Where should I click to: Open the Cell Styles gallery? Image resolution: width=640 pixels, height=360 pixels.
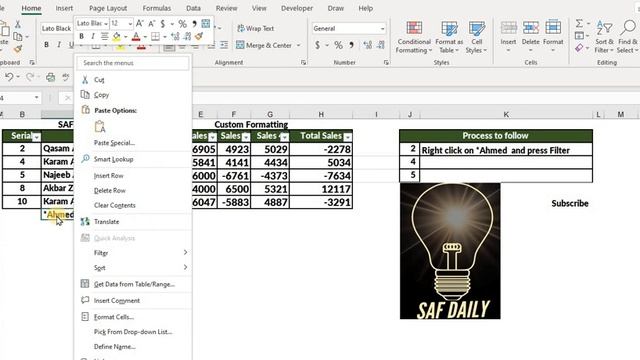click(x=476, y=37)
